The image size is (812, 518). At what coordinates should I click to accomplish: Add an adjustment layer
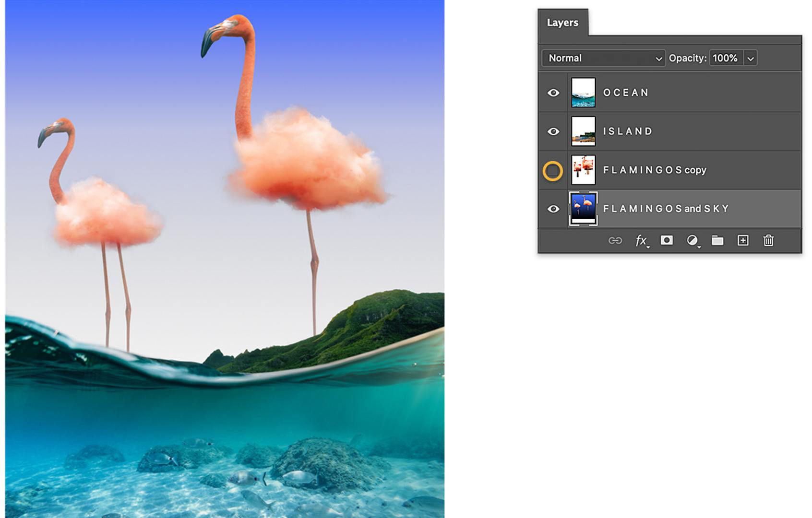(x=693, y=240)
